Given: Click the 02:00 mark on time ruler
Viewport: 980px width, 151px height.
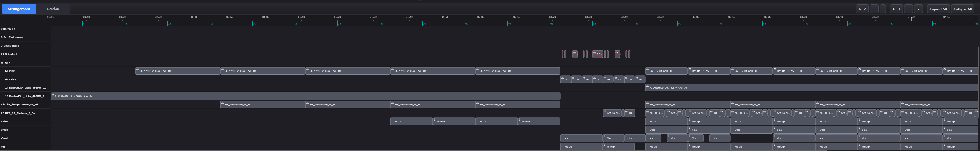Looking at the screenshot, I should click(x=481, y=17).
